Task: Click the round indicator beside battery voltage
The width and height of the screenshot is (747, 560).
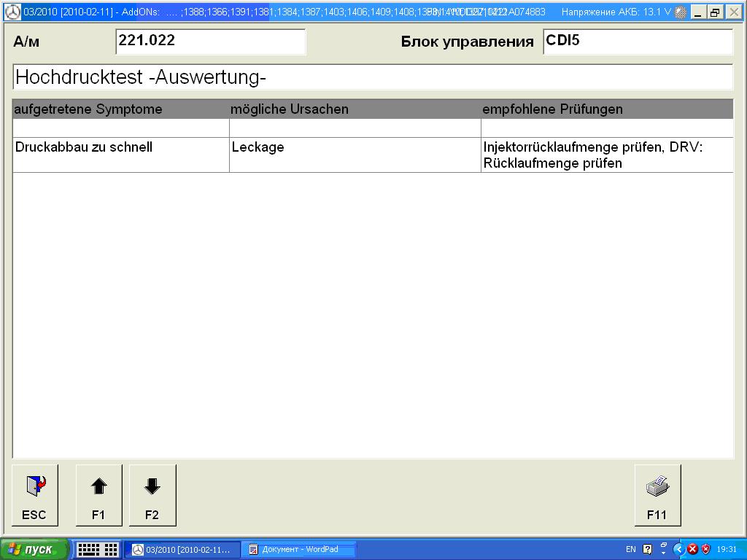Action: click(x=680, y=12)
